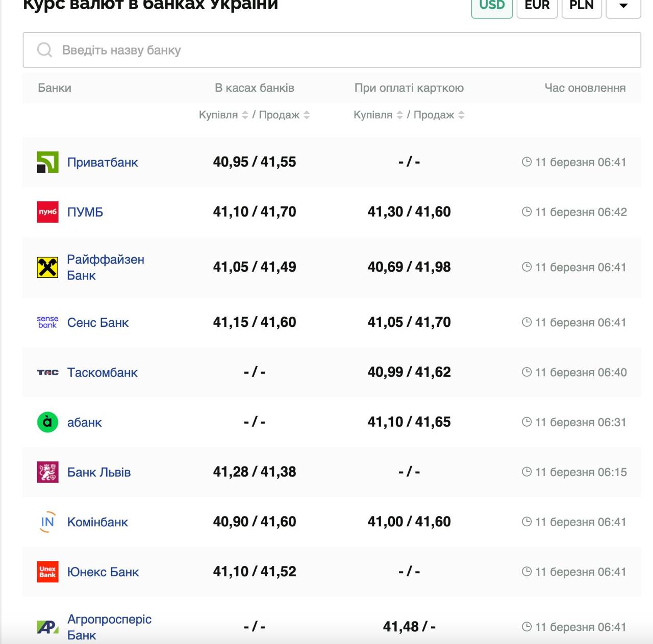Click the Sense Bank logo icon
The width and height of the screenshot is (653, 644).
click(47, 322)
